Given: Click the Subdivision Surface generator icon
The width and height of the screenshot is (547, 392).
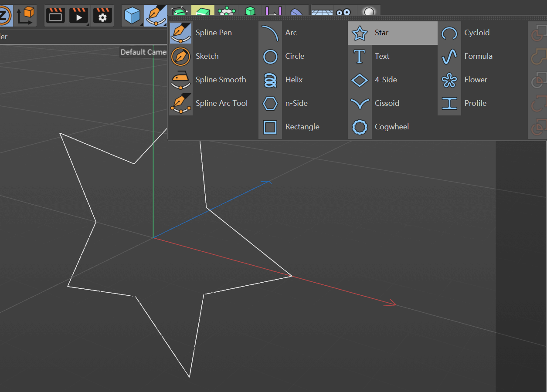Looking at the screenshot, I should [179, 10].
